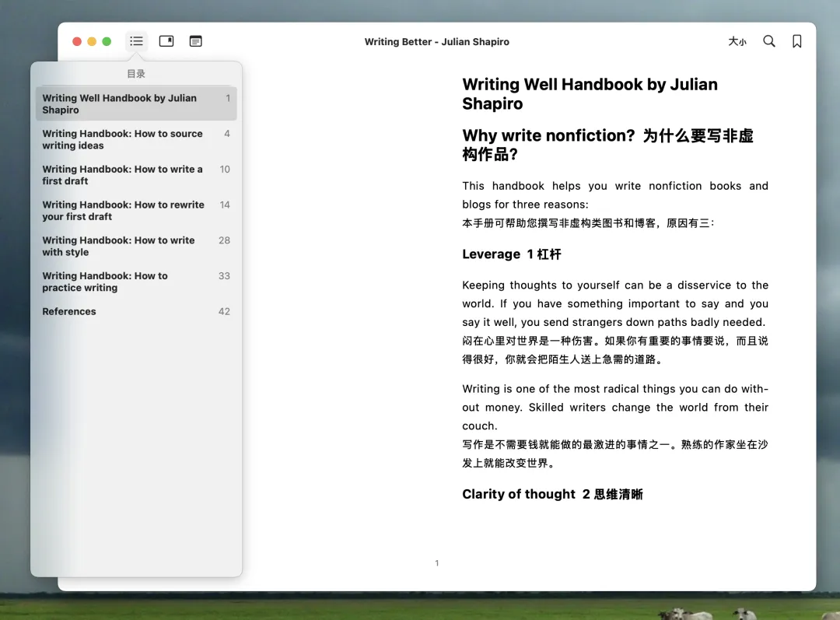Click page number 42 beside References
The height and width of the screenshot is (620, 840).
[224, 311]
